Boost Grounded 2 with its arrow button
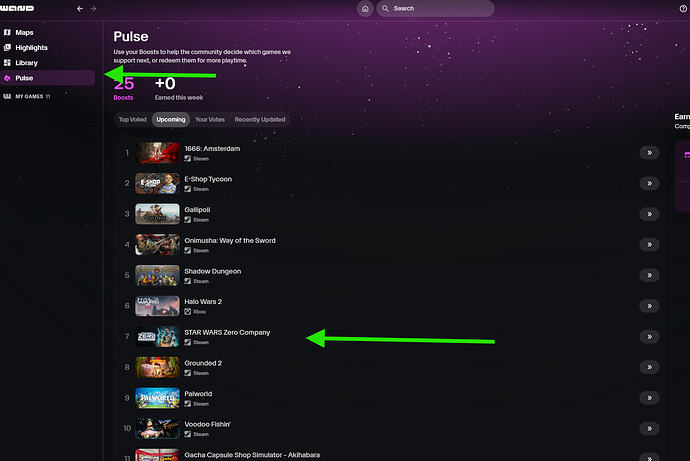Screen dimensions: 690x461 (649, 367)
